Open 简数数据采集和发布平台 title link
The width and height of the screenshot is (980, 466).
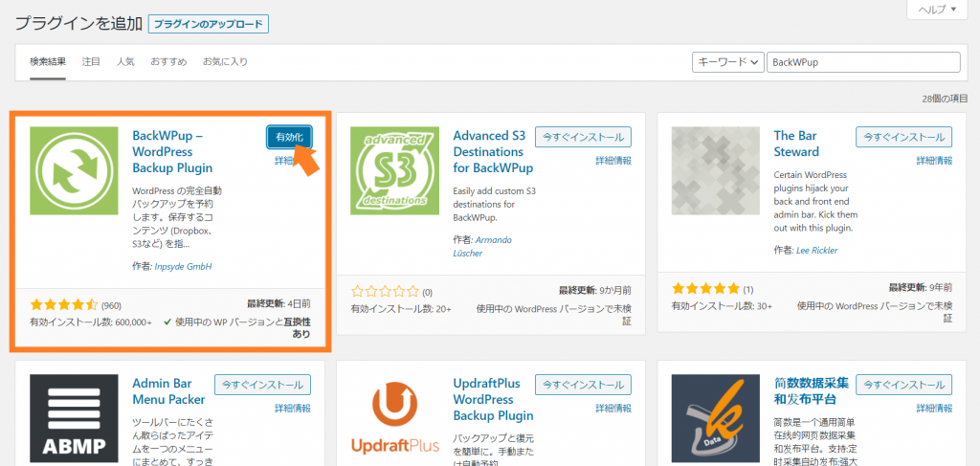812,391
